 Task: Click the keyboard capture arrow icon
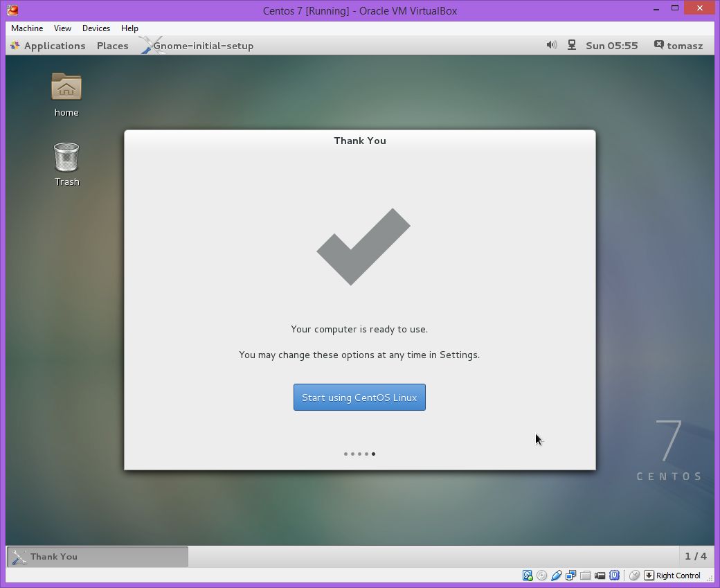tap(649, 575)
